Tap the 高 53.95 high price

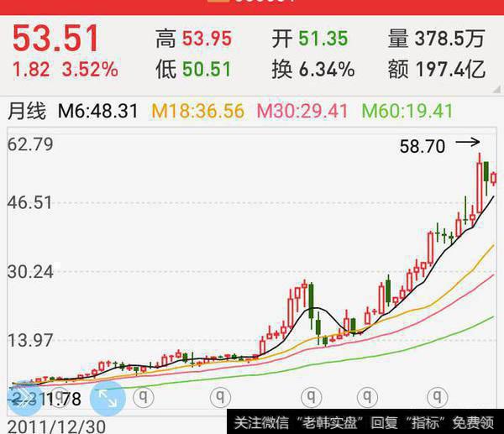coord(194,39)
